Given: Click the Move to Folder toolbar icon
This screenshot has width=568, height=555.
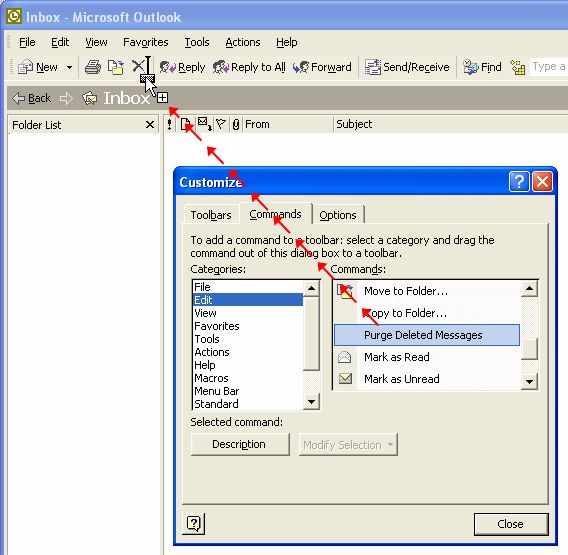Looking at the screenshot, I should (x=116, y=67).
